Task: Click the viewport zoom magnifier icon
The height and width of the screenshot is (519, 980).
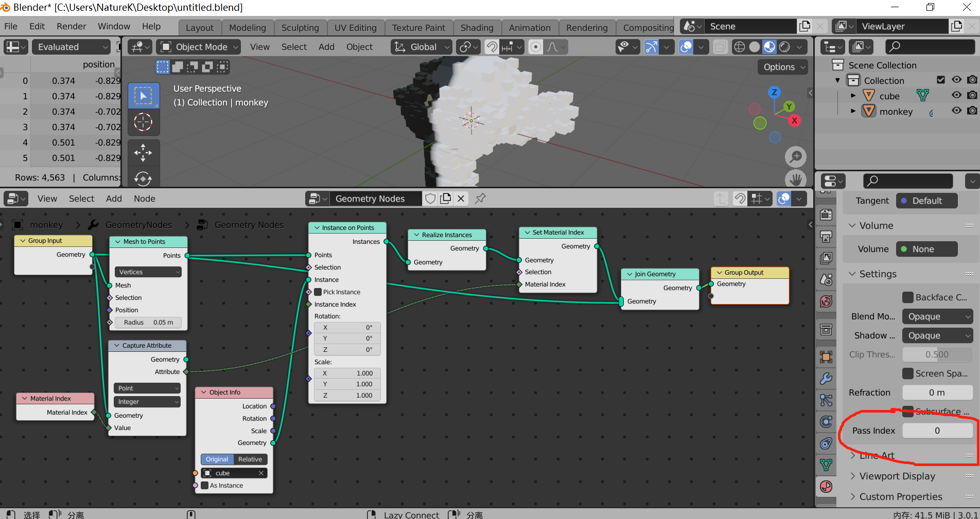Action: pyautogui.click(x=796, y=156)
